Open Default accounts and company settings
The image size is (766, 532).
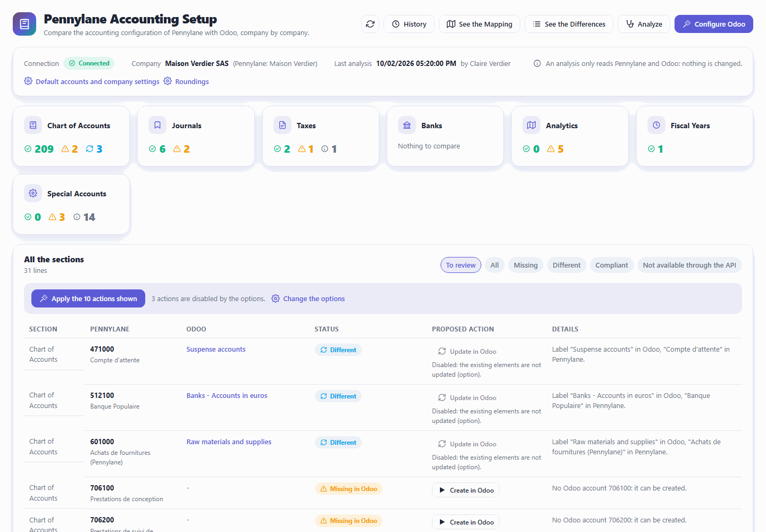[97, 81]
